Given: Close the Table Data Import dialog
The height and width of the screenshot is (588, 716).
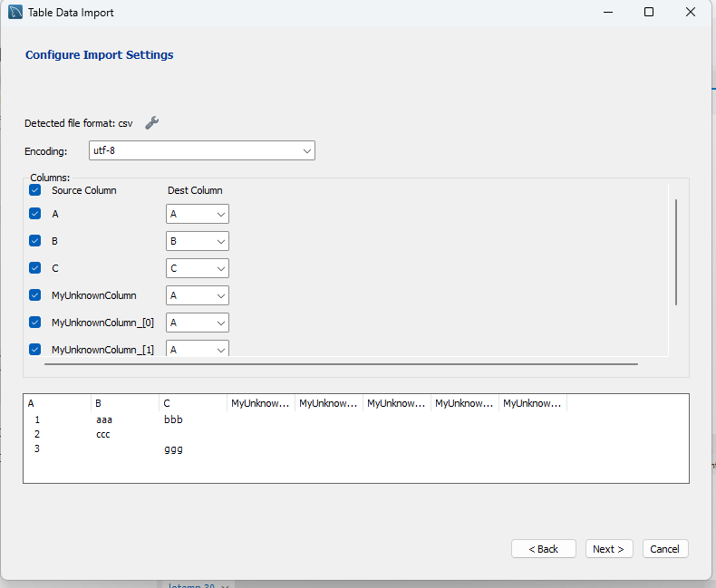Looking at the screenshot, I should 691,12.
